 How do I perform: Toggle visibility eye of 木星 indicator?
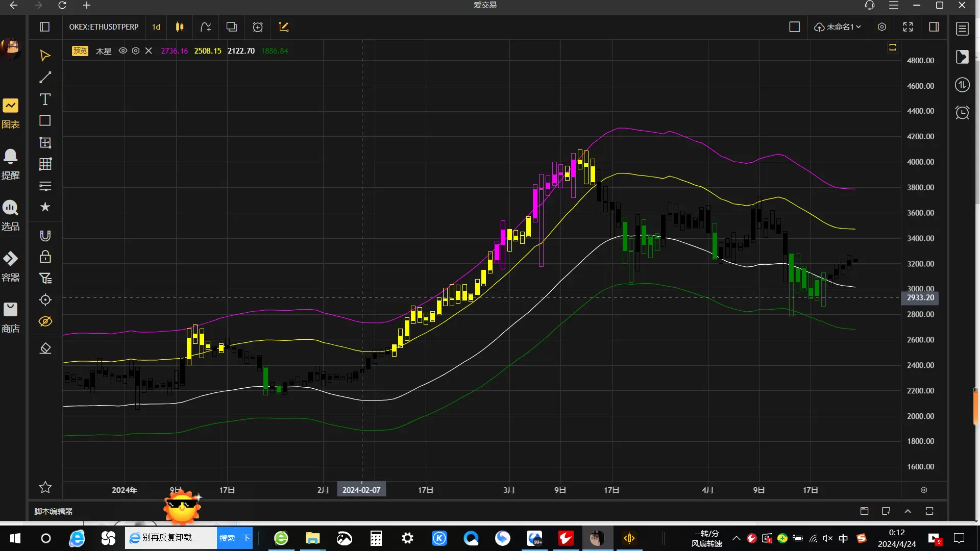[122, 51]
